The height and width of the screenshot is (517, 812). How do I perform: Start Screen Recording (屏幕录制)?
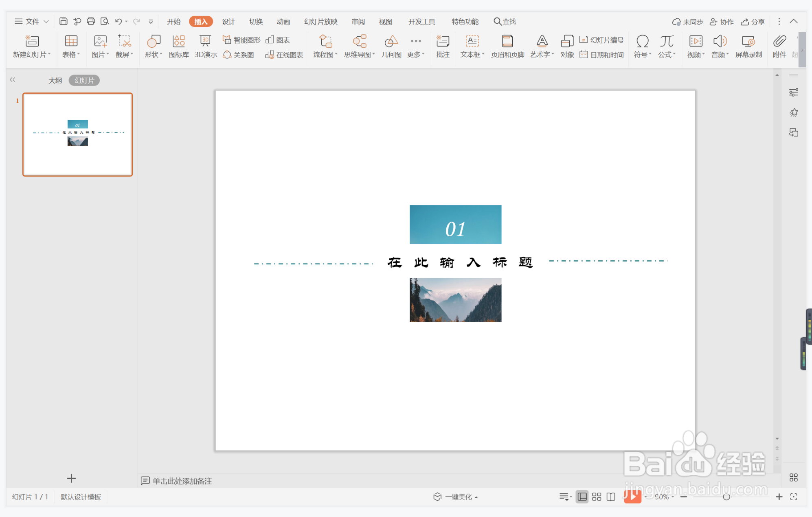pos(748,46)
